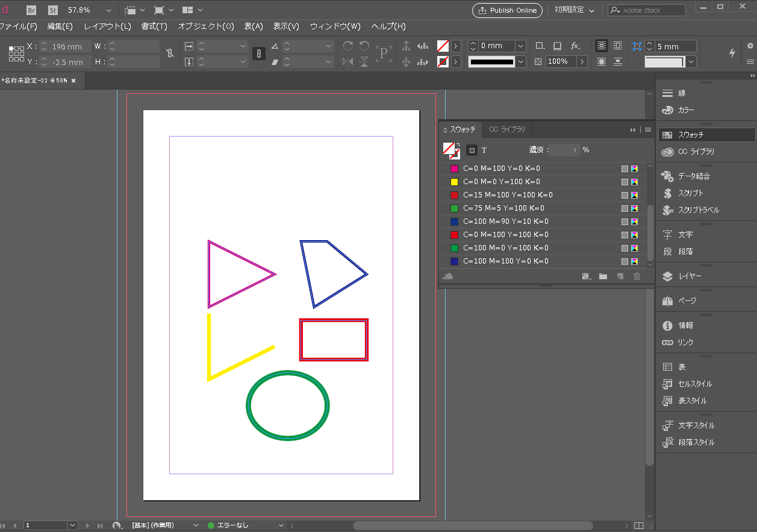Open the stroke style dropdown
Image resolution: width=757 pixels, height=532 pixels.
coord(520,61)
